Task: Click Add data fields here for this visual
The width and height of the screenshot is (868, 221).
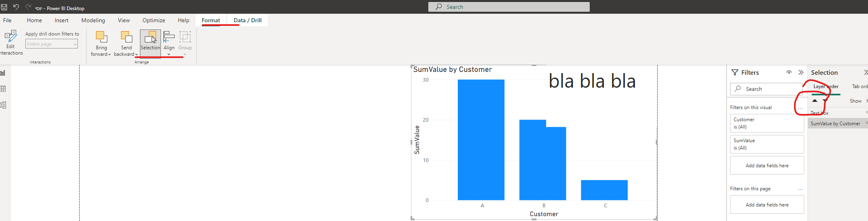Action: click(x=767, y=166)
